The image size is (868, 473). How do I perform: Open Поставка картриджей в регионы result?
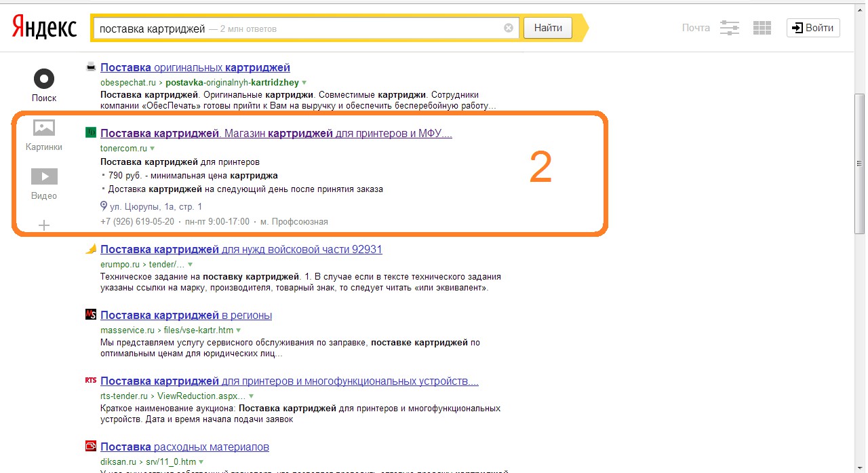[x=186, y=316]
